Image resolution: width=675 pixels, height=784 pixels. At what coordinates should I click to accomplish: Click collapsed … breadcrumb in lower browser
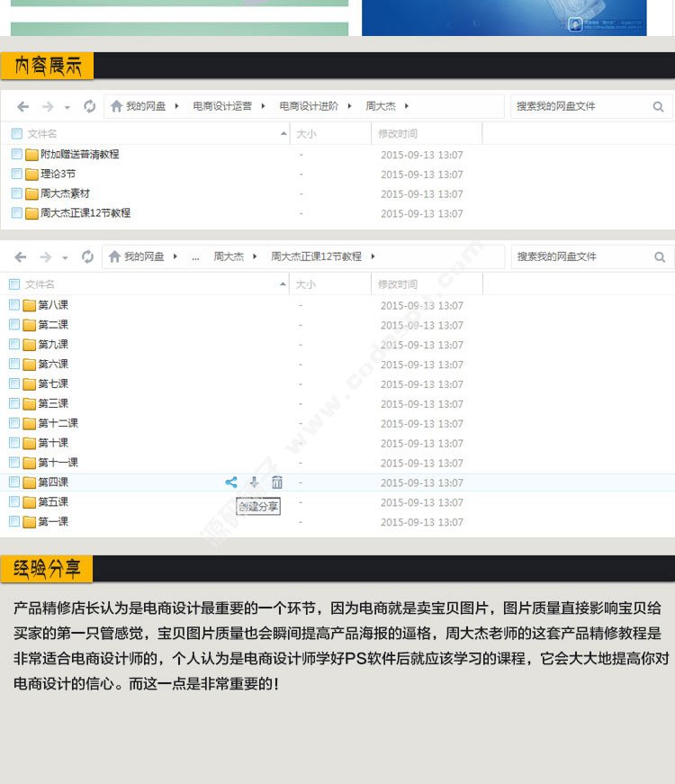point(195,258)
